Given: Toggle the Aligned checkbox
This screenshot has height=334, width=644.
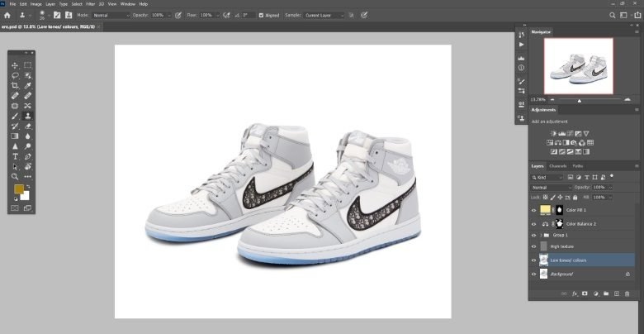Looking at the screenshot, I should (x=261, y=15).
